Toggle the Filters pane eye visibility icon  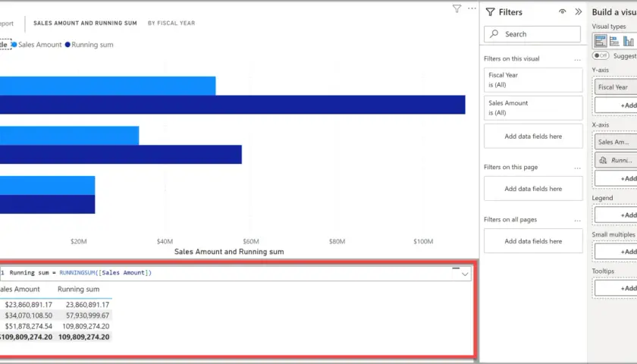click(x=562, y=12)
